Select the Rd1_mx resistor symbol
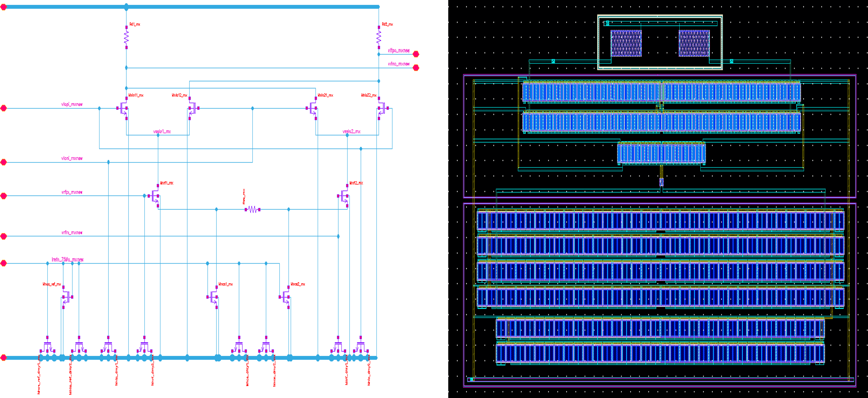This screenshot has width=868, height=398. tap(126, 37)
